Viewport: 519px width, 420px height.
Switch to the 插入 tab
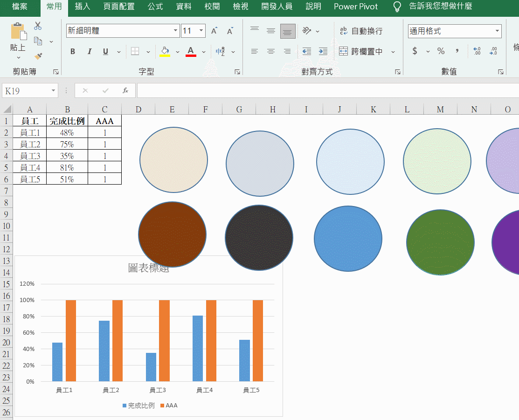[83, 7]
